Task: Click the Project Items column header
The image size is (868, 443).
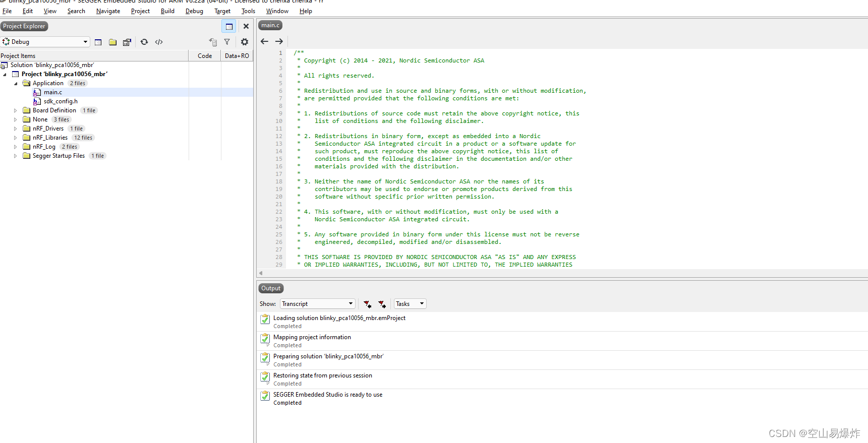Action: tap(94, 56)
